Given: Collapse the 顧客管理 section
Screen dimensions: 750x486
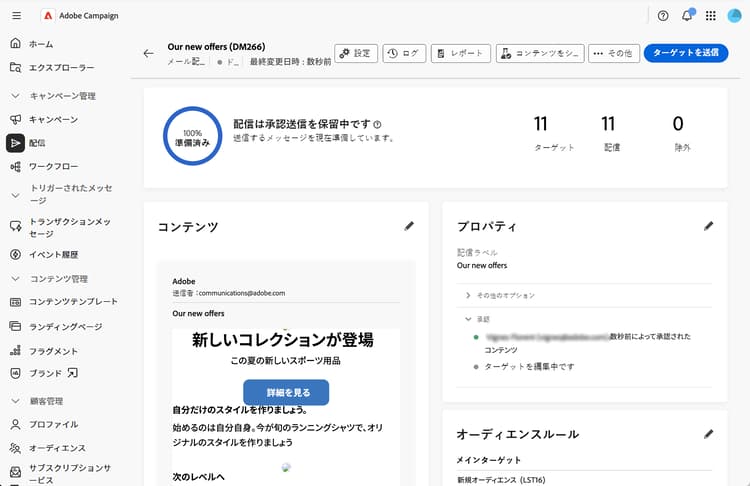Looking at the screenshot, I should [15, 401].
